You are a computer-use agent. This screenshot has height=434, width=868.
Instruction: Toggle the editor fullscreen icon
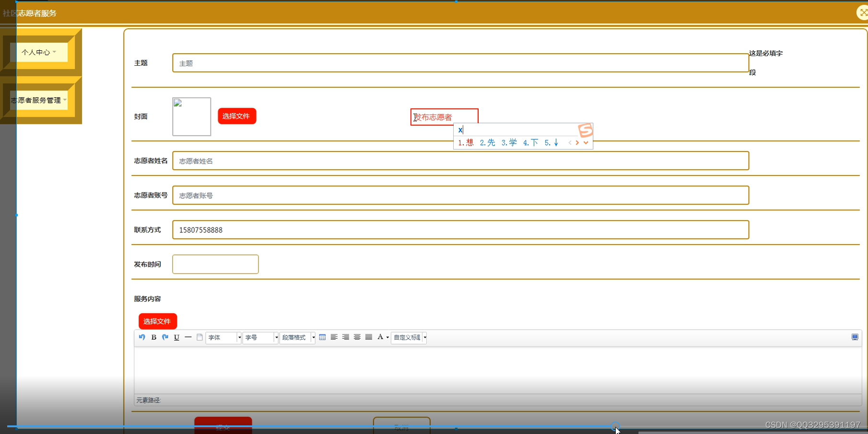click(855, 337)
